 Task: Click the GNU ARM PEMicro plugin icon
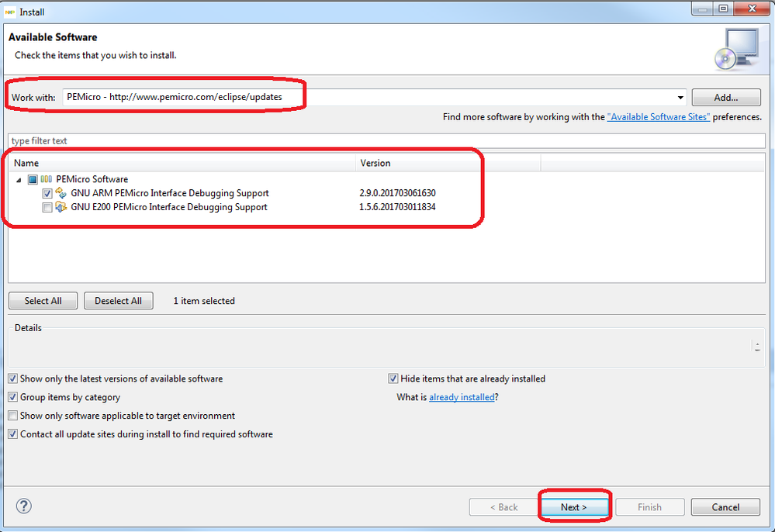click(x=61, y=192)
